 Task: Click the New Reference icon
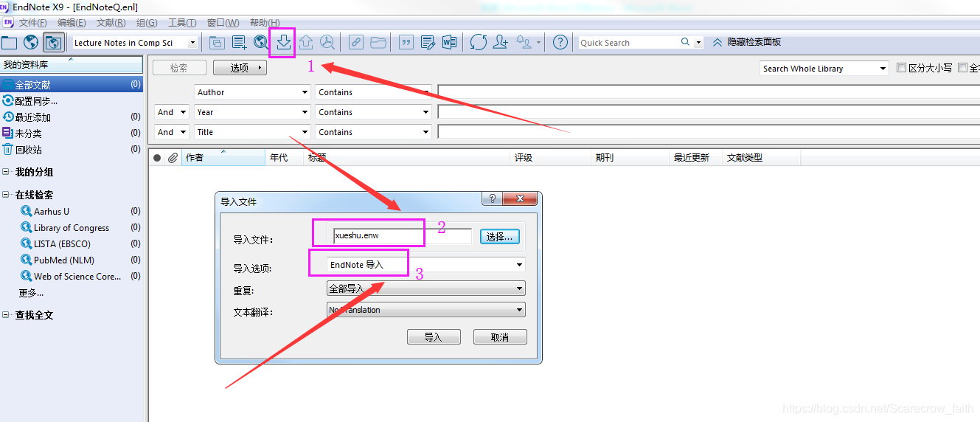[x=239, y=43]
